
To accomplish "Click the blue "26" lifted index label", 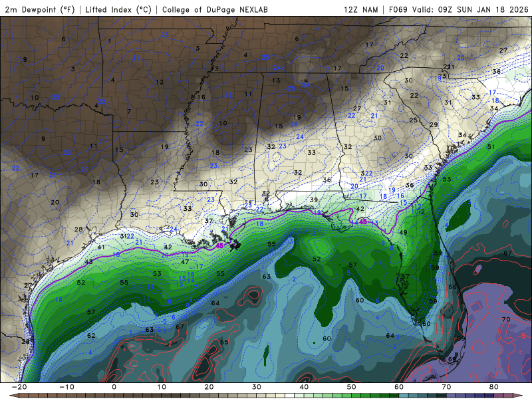I will click(x=294, y=124).
